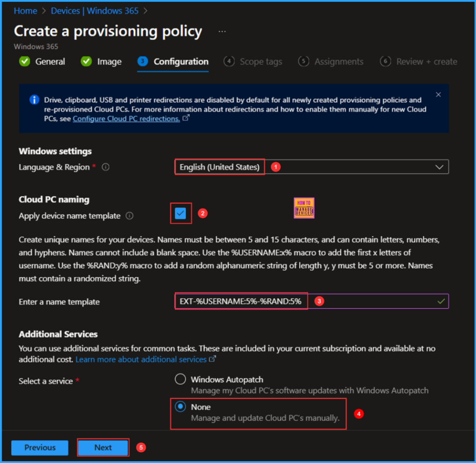Image resolution: width=476 pixels, height=463 pixels.
Task: Select the None service option
Action: point(180,407)
